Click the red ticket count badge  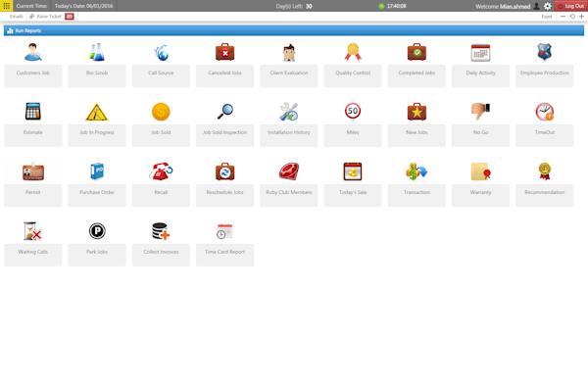point(70,17)
